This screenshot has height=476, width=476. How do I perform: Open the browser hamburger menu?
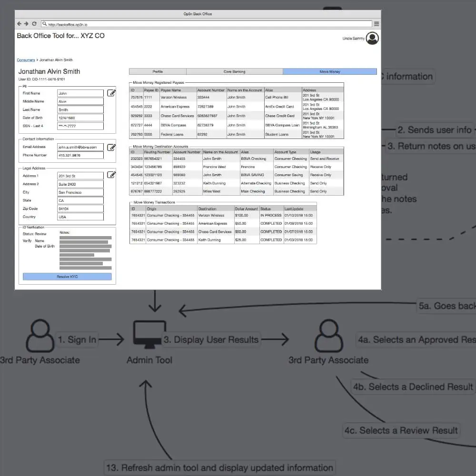(377, 23)
